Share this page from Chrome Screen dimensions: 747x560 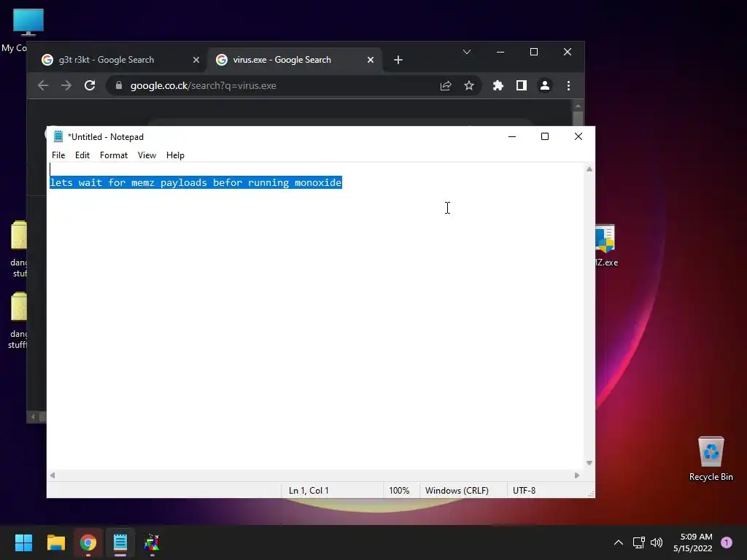(446, 86)
